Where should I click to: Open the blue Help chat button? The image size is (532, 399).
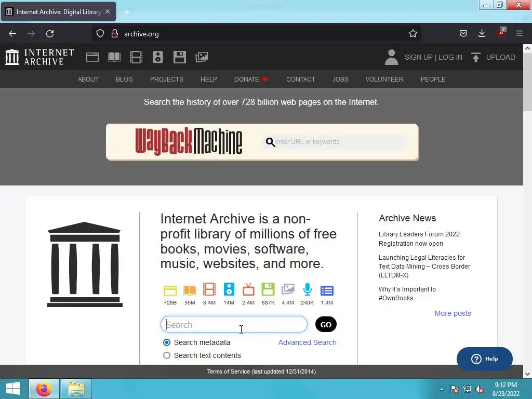point(485,358)
